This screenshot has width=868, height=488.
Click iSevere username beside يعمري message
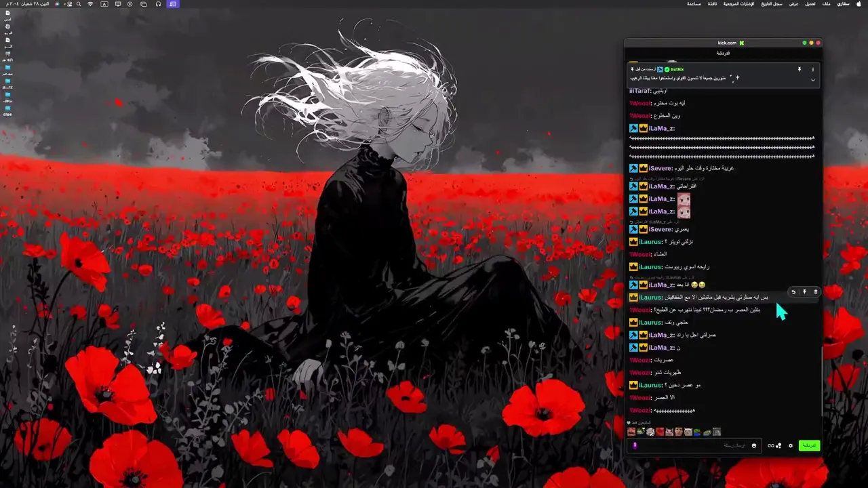660,229
